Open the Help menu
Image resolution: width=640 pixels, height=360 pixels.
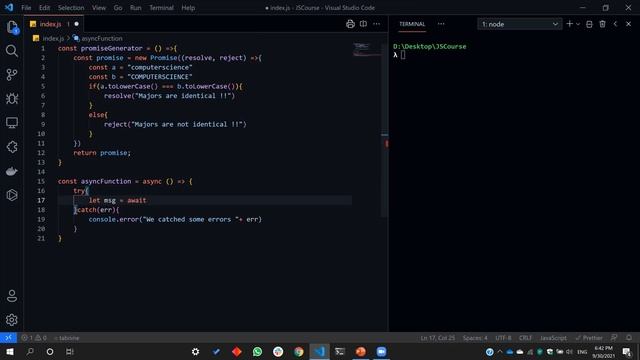(x=188, y=8)
